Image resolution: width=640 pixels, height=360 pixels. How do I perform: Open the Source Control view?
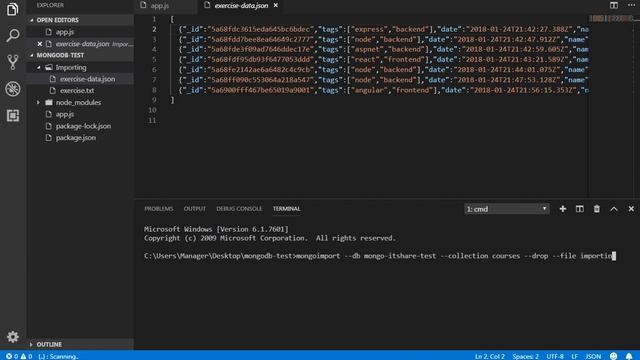pos(13,62)
